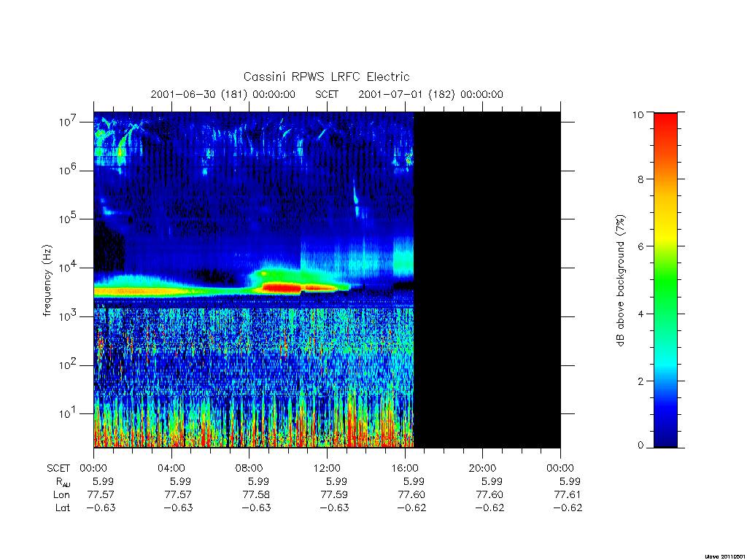Click the black data gap in the spectrogram
Screen dimensions: 747x560
(487, 280)
